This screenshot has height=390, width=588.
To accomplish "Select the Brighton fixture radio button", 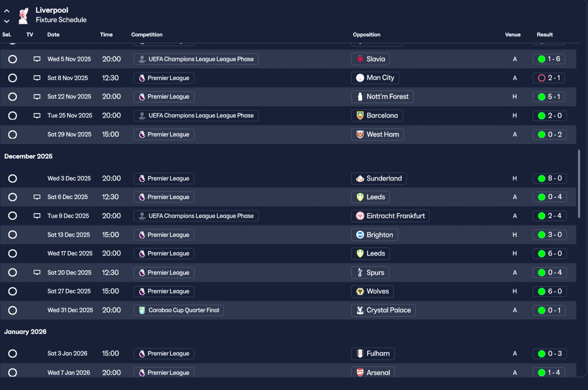I will coord(12,235).
